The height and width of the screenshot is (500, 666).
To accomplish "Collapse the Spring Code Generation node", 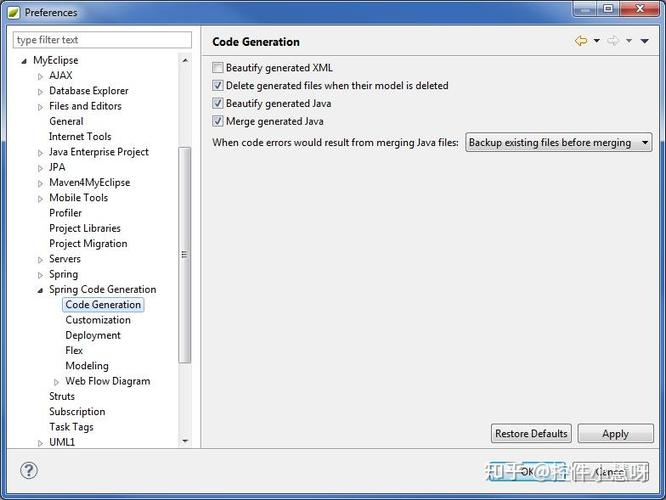I will 41,290.
